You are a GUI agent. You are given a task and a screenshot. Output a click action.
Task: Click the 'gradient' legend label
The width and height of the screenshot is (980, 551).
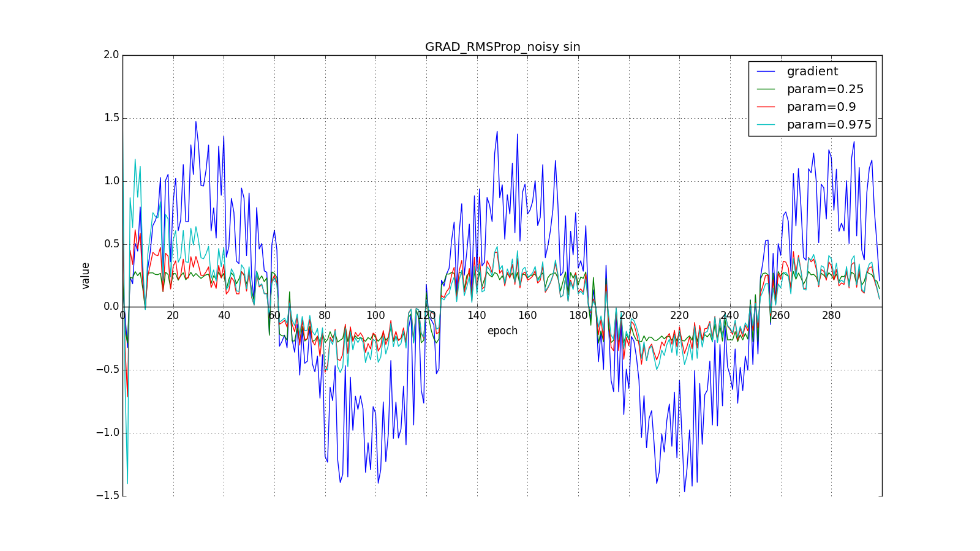click(x=812, y=72)
